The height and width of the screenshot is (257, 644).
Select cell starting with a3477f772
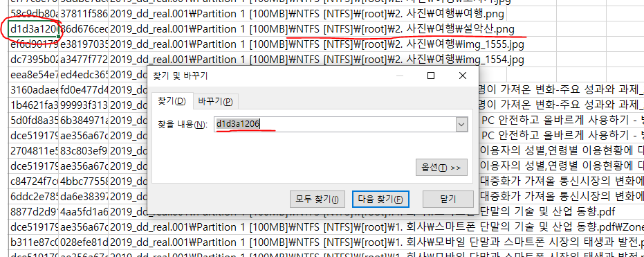(x=84, y=60)
